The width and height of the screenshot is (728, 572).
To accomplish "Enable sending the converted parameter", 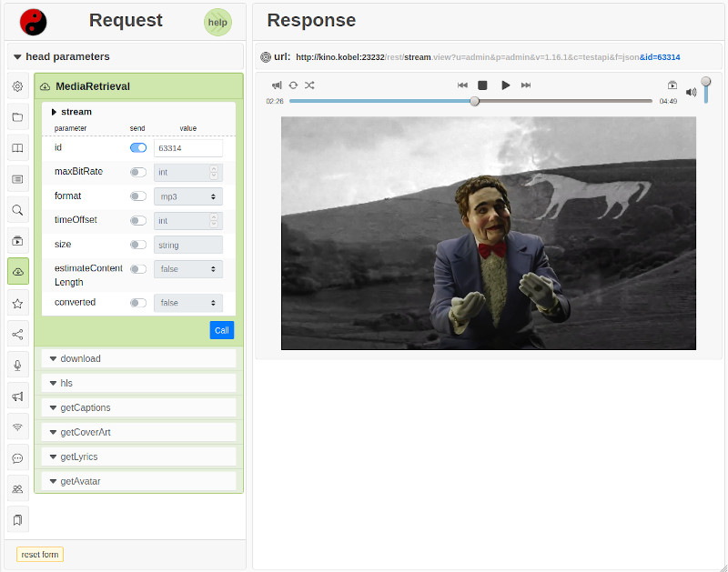I will coord(138,303).
